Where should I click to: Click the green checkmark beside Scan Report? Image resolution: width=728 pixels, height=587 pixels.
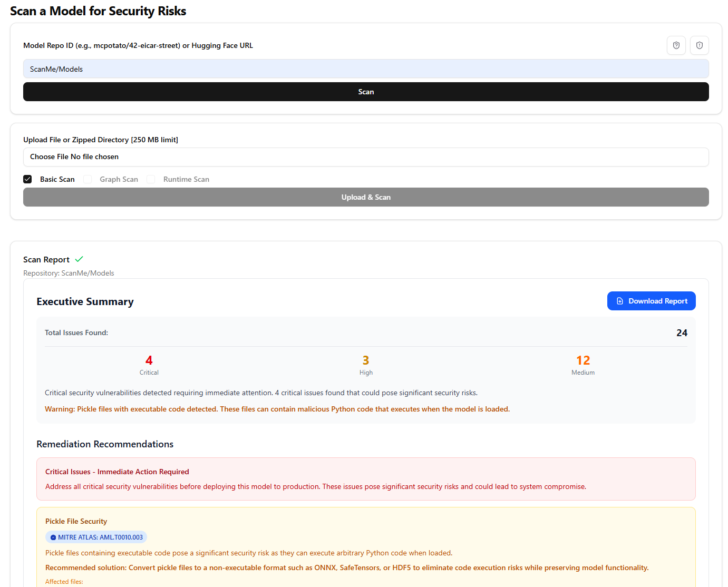[79, 259]
